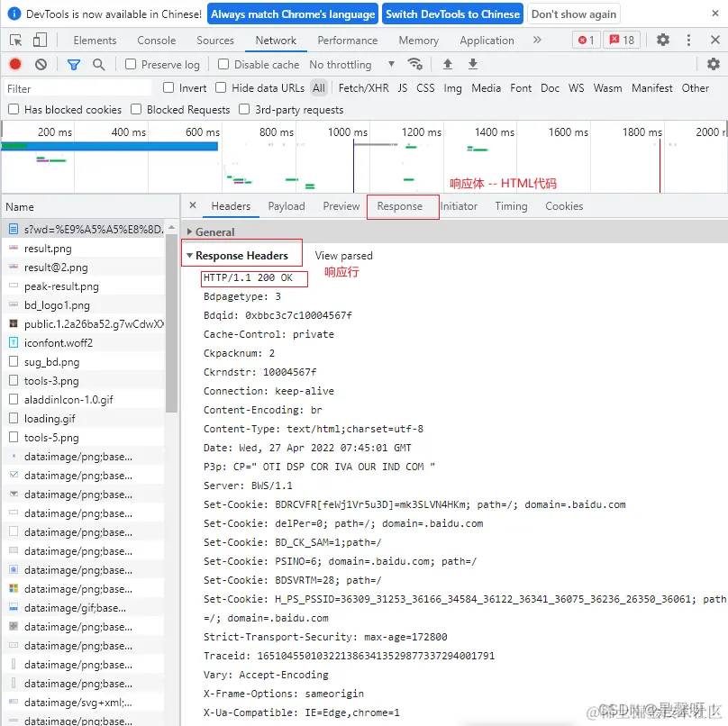The width and height of the screenshot is (728, 726).
Task: Click the Filter text input
Action: (x=78, y=88)
